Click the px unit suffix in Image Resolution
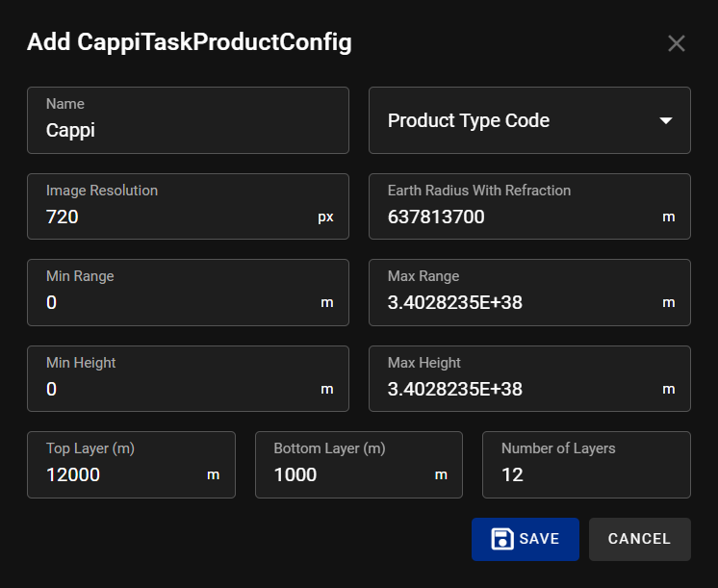Screen dimensions: 718x588 point(325,217)
